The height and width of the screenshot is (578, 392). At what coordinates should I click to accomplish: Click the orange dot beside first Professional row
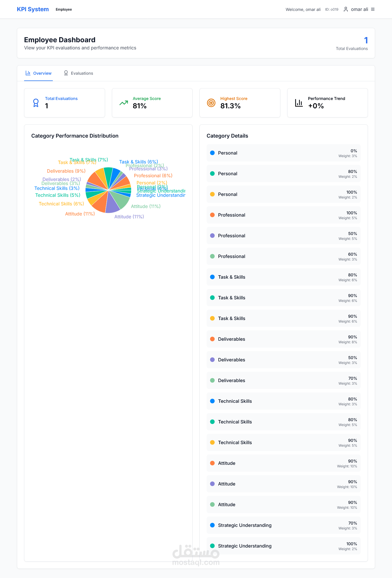[212, 215]
